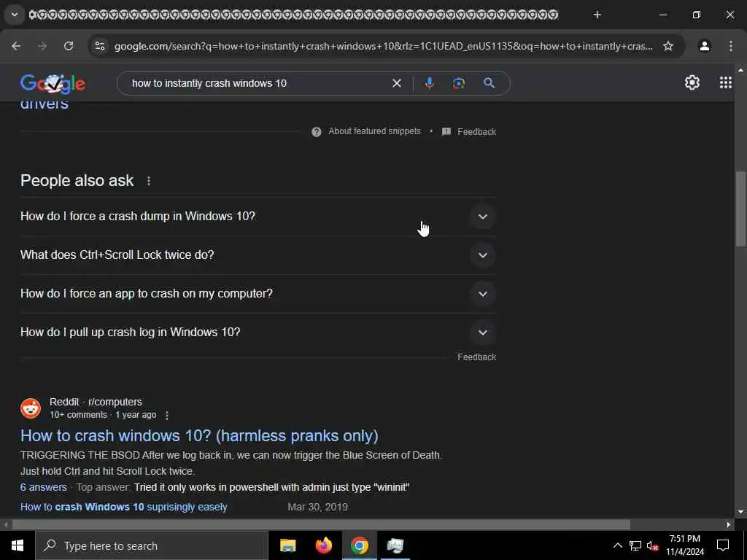747x560 pixels.
Task: Open the site information icon in address bar
Action: [99, 46]
